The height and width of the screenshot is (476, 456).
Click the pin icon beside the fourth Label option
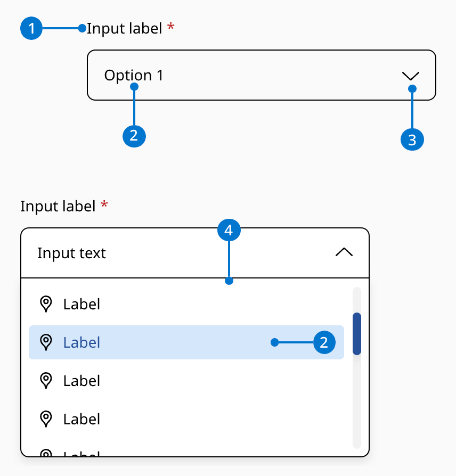click(x=46, y=419)
